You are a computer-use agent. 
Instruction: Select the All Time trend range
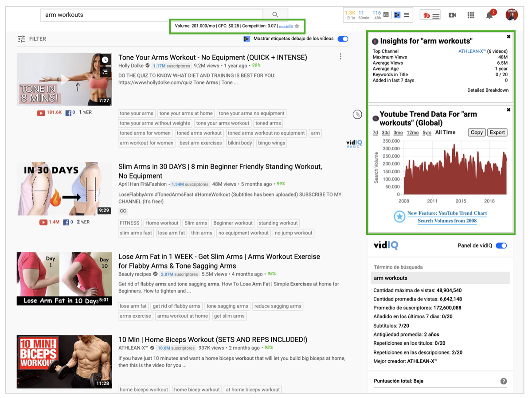tap(446, 133)
